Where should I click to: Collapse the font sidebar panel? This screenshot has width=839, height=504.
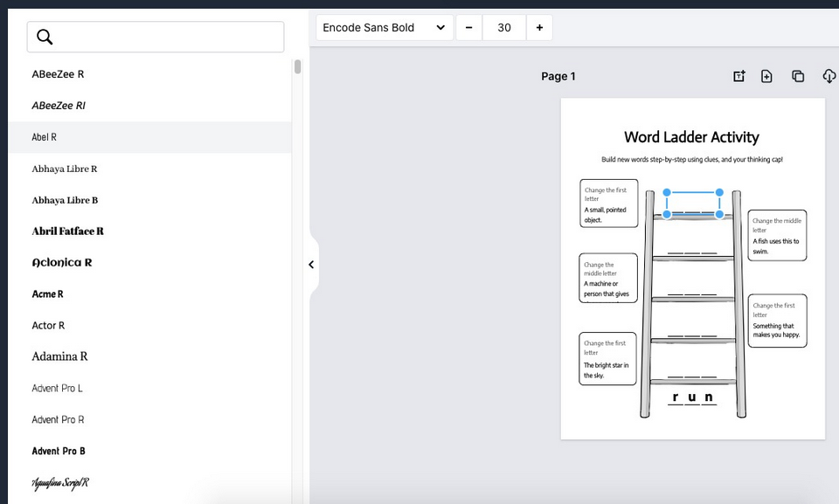[311, 264]
